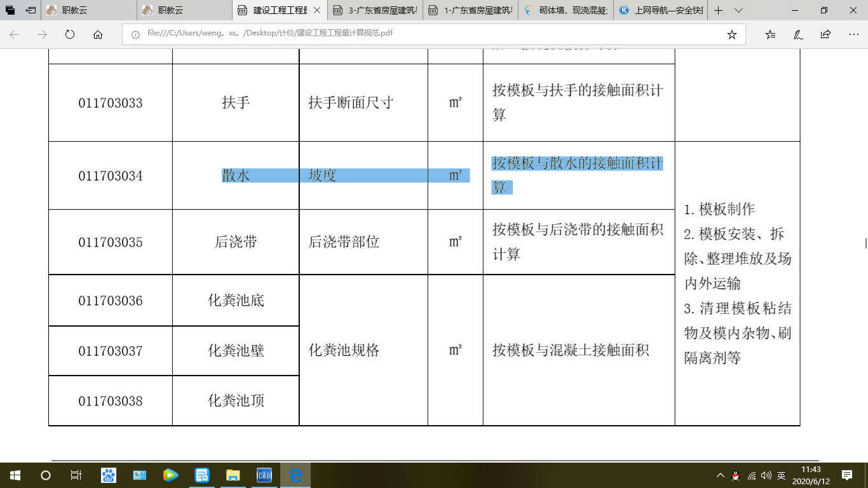Click the Edge browser taskbar icon
This screenshot has height=488, width=868.
click(295, 475)
